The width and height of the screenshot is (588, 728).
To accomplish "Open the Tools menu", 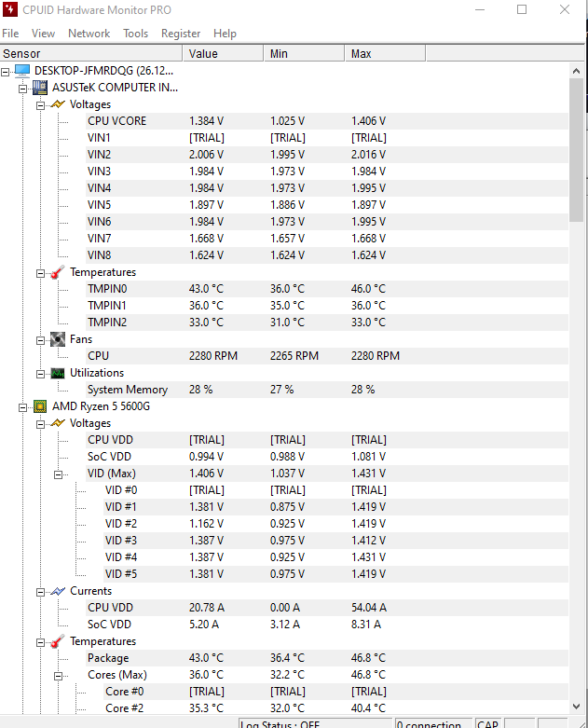I will click(x=135, y=34).
